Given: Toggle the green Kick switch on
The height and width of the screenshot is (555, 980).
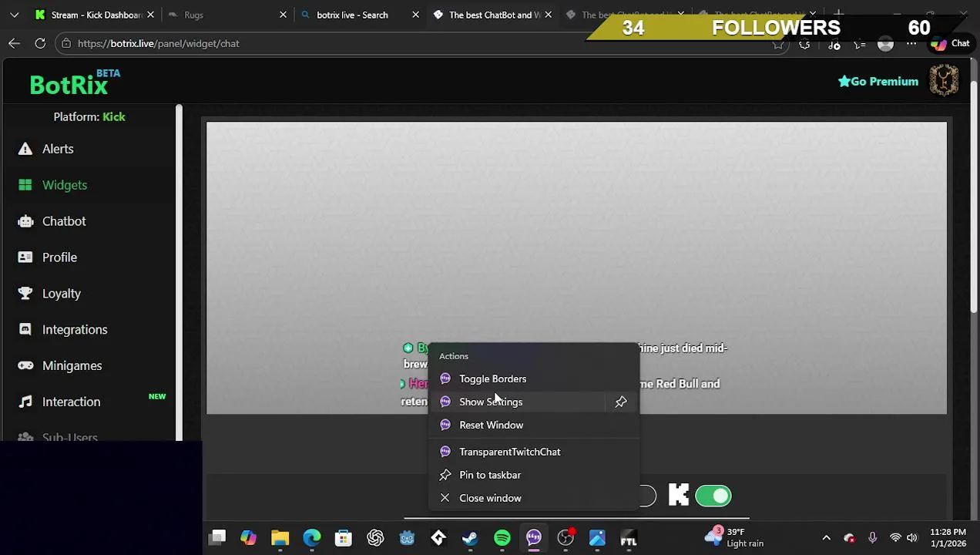Looking at the screenshot, I should point(713,496).
